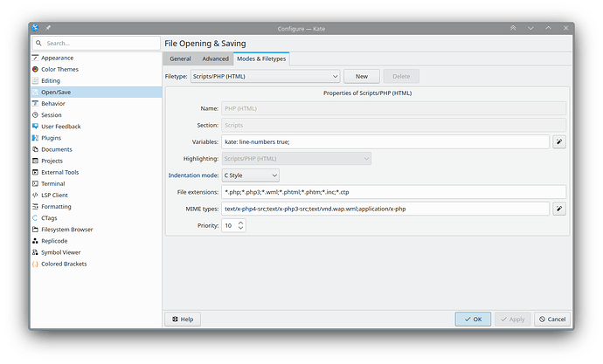
Task: Select Open/Save in the sidebar
Action: tap(96, 93)
